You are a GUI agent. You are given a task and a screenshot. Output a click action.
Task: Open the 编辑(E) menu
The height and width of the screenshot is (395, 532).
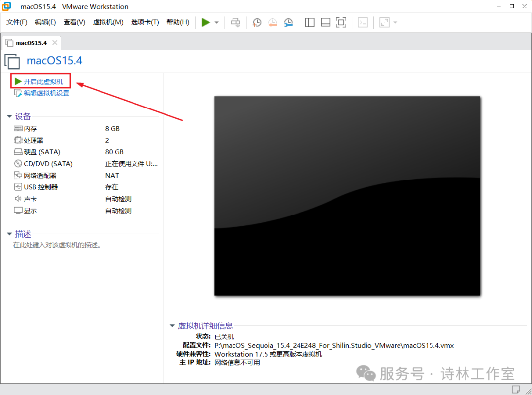[x=45, y=22]
